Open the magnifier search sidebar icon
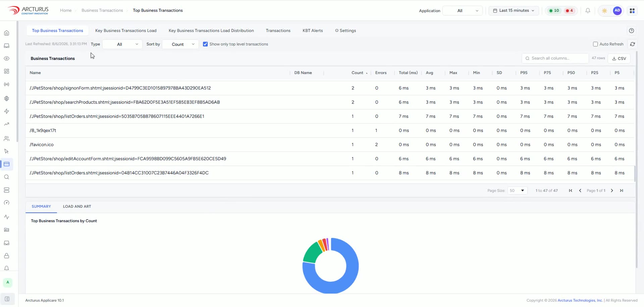The image size is (644, 307). pyautogui.click(x=6, y=177)
